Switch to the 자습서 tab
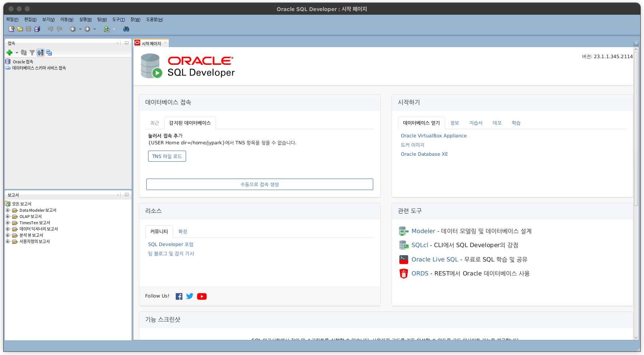 pyautogui.click(x=476, y=123)
